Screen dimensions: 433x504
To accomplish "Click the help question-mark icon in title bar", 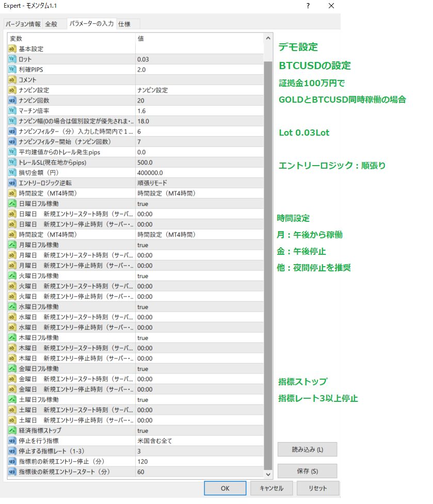I will pos(308,6).
